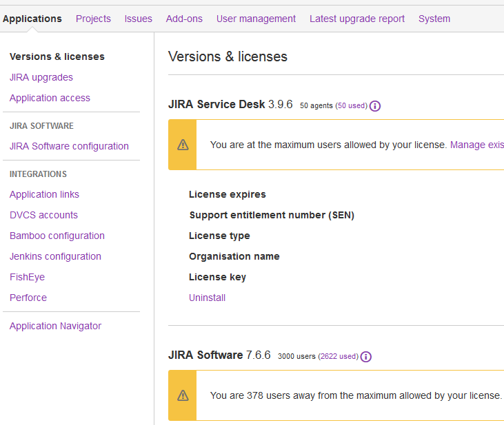Open Application links under Integrations
The height and width of the screenshot is (425, 504).
44,194
